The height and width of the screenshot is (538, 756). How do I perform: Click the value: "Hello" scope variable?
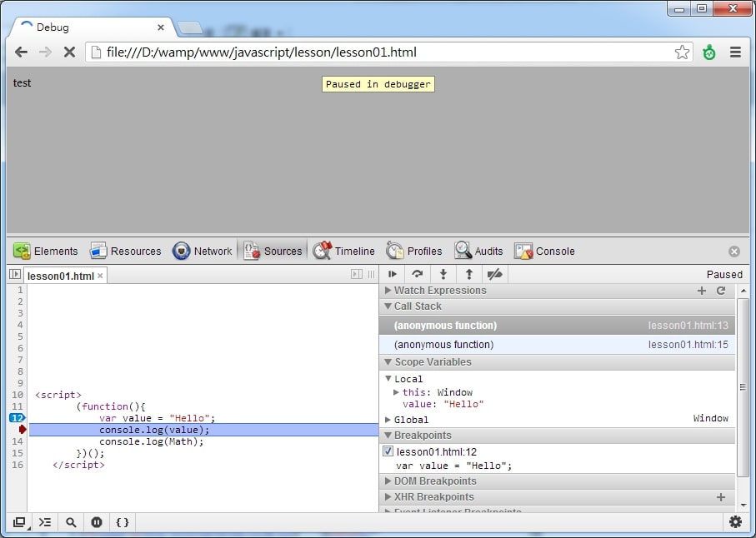pyautogui.click(x=443, y=404)
